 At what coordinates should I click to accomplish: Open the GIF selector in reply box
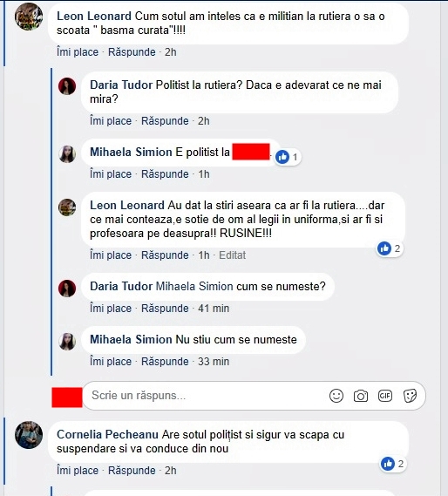point(385,396)
